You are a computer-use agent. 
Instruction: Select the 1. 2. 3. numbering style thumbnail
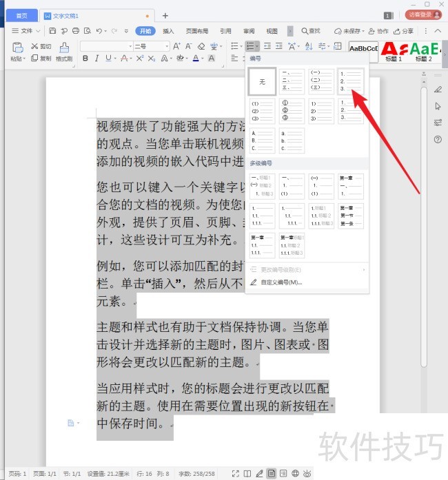tap(351, 81)
